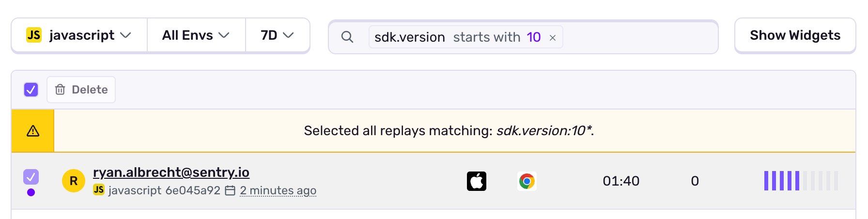Image resolution: width=868 pixels, height=219 pixels.
Task: Click the replay activity bar indicator
Action: pyautogui.click(x=801, y=181)
